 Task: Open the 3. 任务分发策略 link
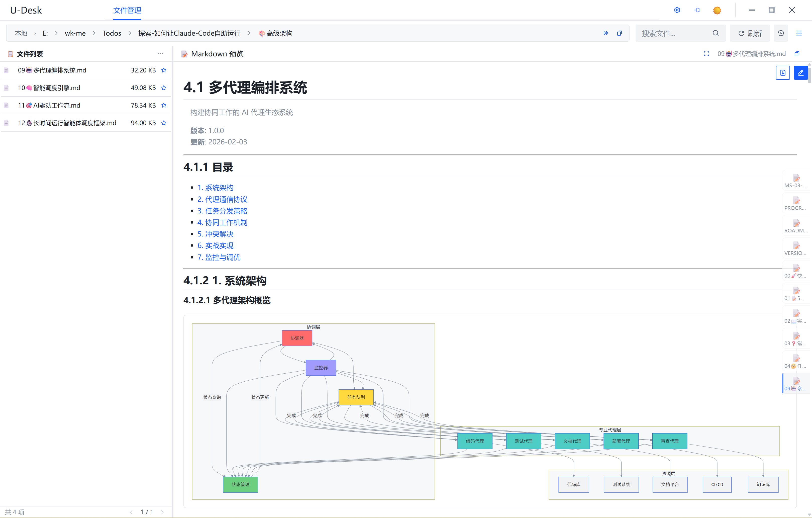[222, 211]
